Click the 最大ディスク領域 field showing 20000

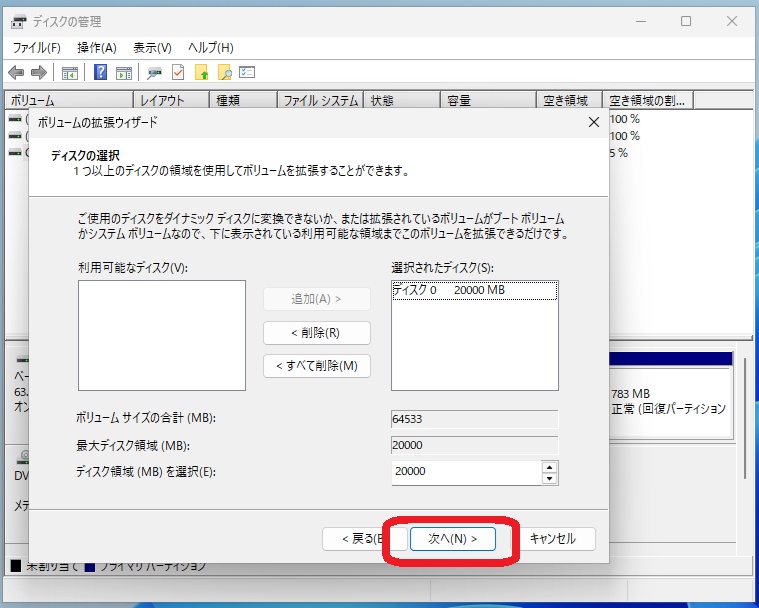pyautogui.click(x=474, y=445)
